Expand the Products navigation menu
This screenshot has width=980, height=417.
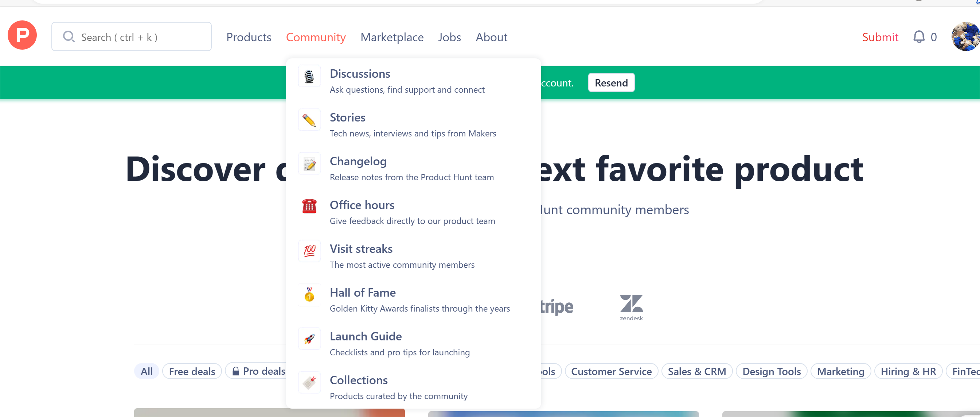pos(249,37)
